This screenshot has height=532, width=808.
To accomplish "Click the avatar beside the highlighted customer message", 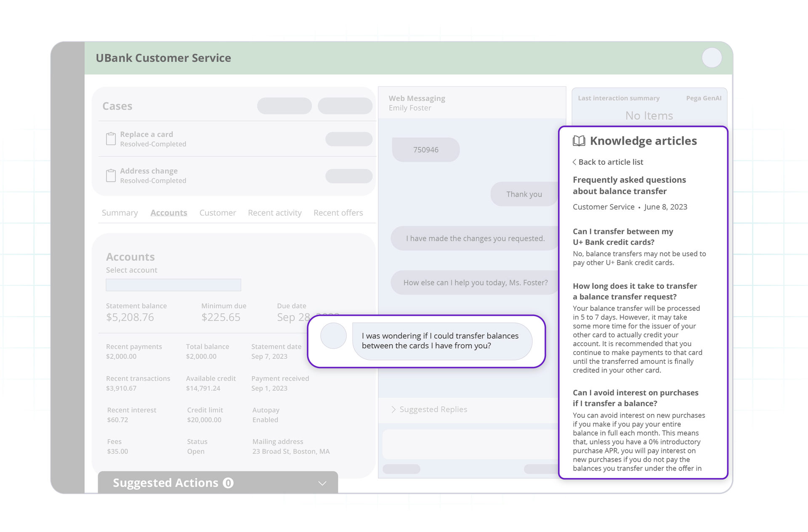I will click(333, 336).
